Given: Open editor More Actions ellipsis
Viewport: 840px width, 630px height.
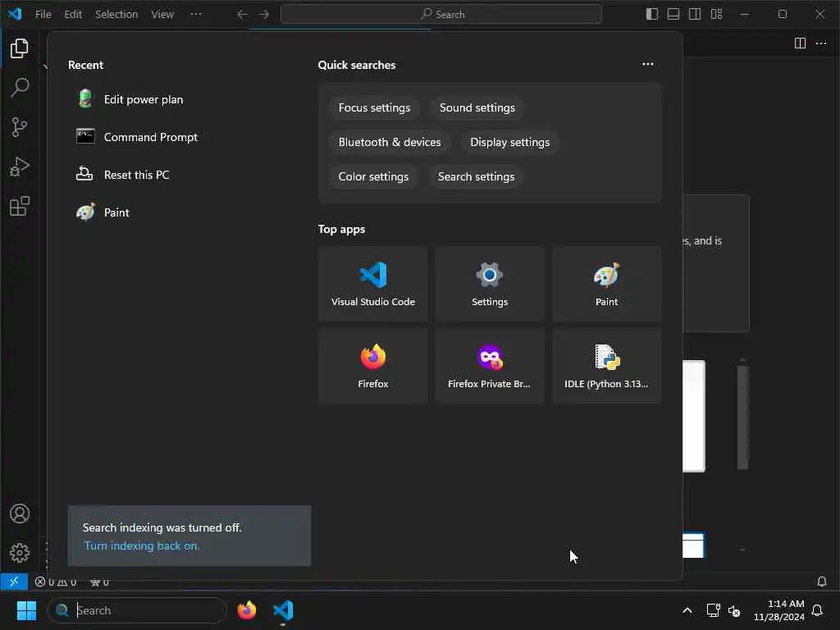Looking at the screenshot, I should point(820,43).
